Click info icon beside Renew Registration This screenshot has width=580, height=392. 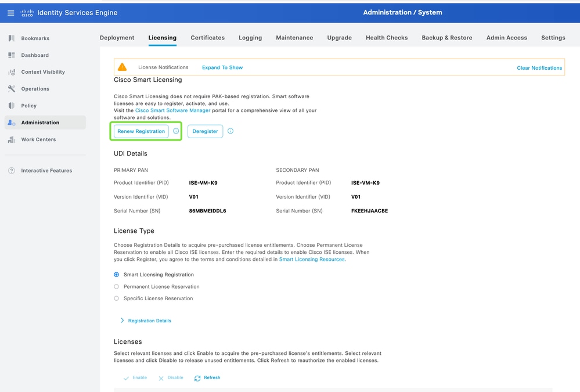coord(176,131)
